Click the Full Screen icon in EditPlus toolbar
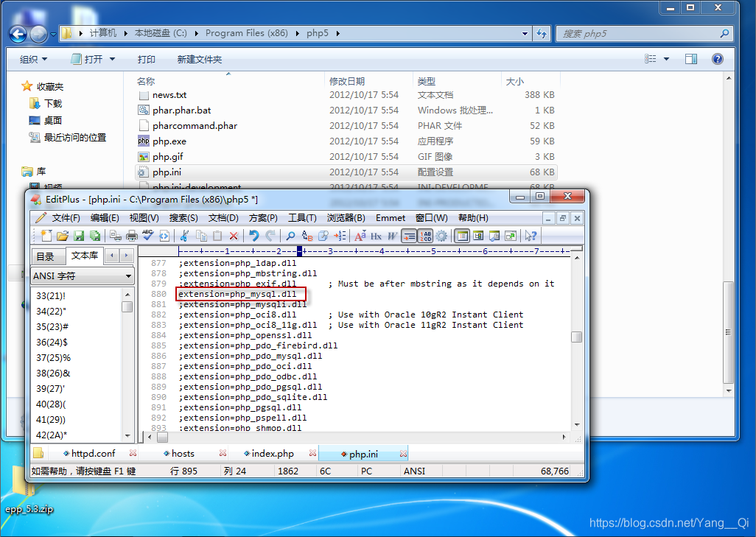The image size is (756, 537). pyautogui.click(x=511, y=236)
